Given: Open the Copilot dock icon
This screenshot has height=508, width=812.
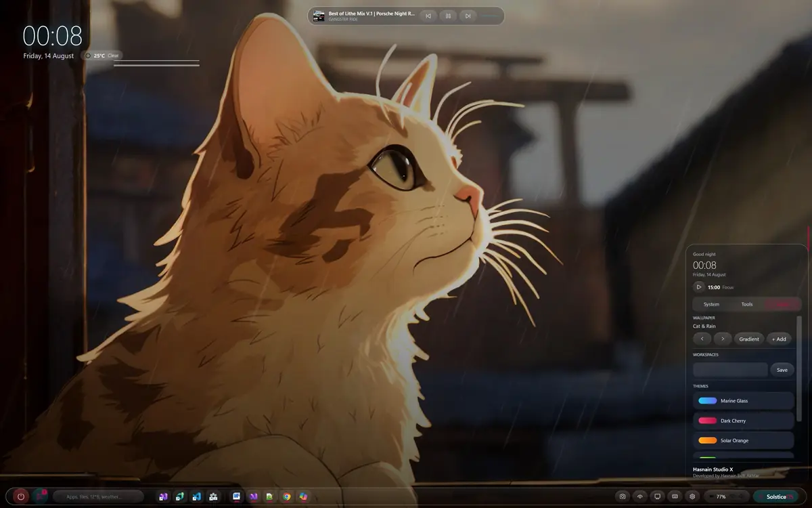Looking at the screenshot, I should 304,496.
